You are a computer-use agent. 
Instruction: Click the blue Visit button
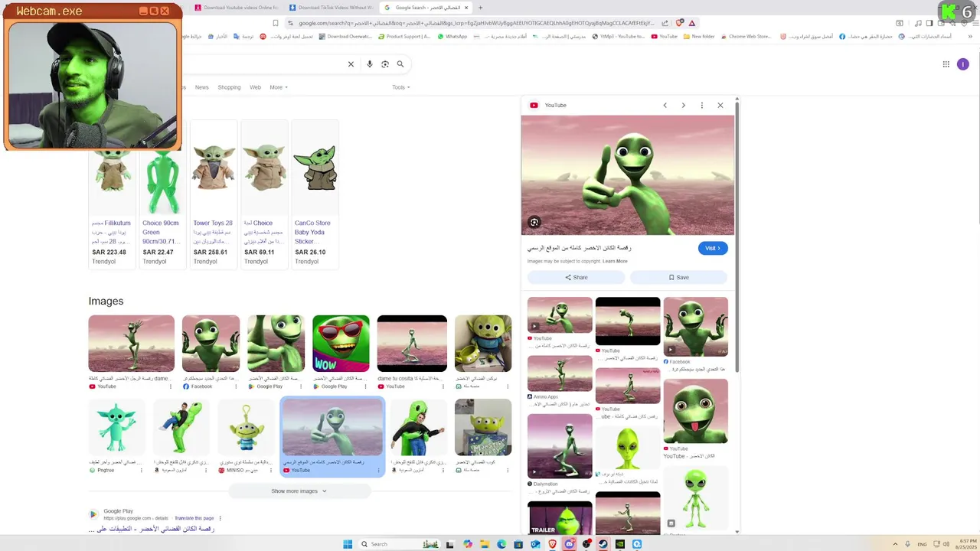tap(713, 248)
